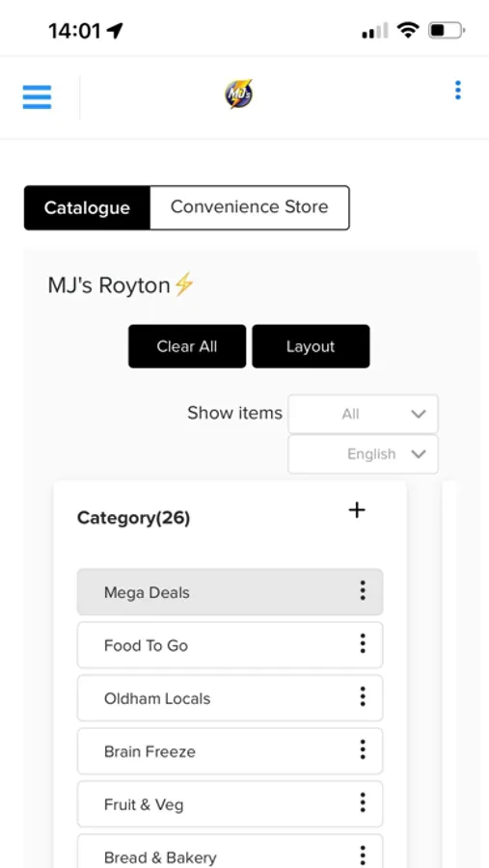The width and height of the screenshot is (489, 868).
Task: Check the Wi-Fi status icon
Action: click(x=408, y=30)
